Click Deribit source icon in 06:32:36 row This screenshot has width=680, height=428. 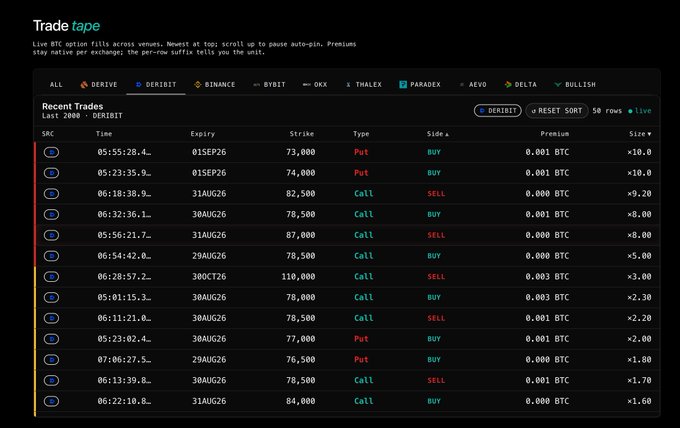coord(51,215)
